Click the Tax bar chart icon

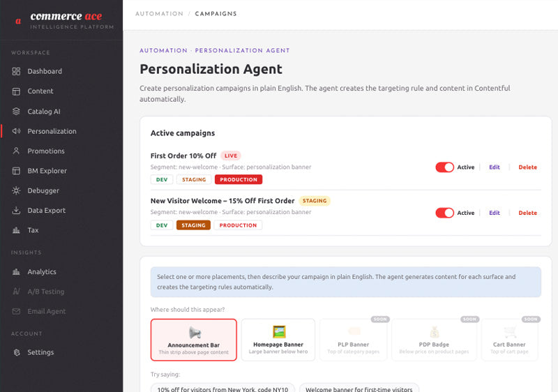tap(16, 230)
